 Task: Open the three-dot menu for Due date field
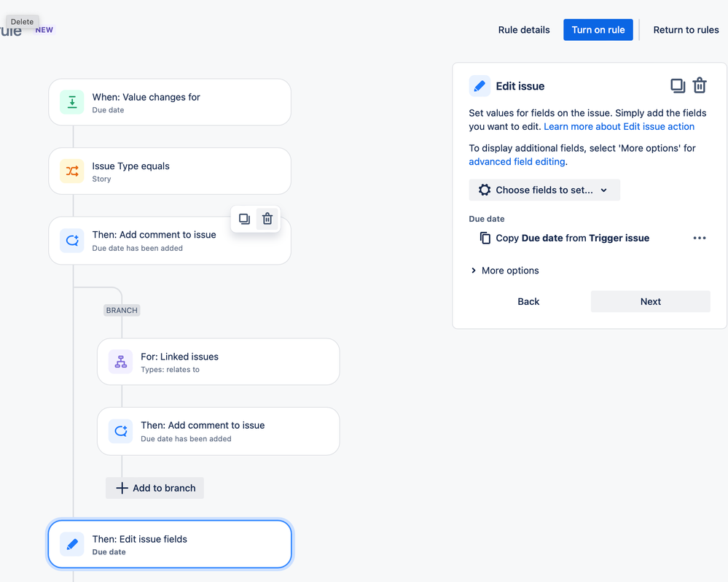699,238
